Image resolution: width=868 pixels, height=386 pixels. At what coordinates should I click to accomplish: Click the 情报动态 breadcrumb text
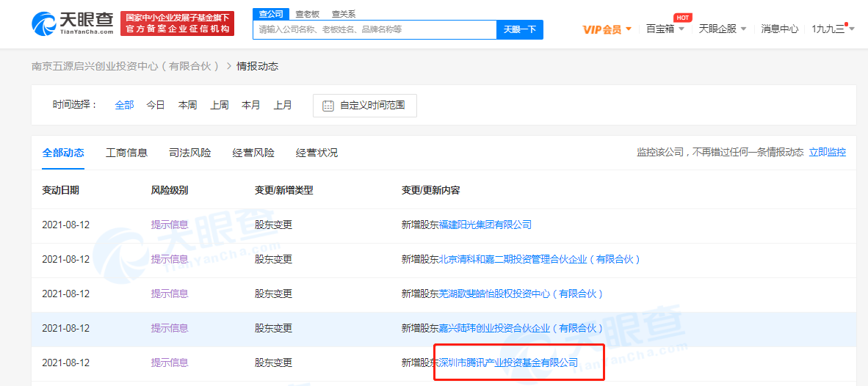coord(258,66)
